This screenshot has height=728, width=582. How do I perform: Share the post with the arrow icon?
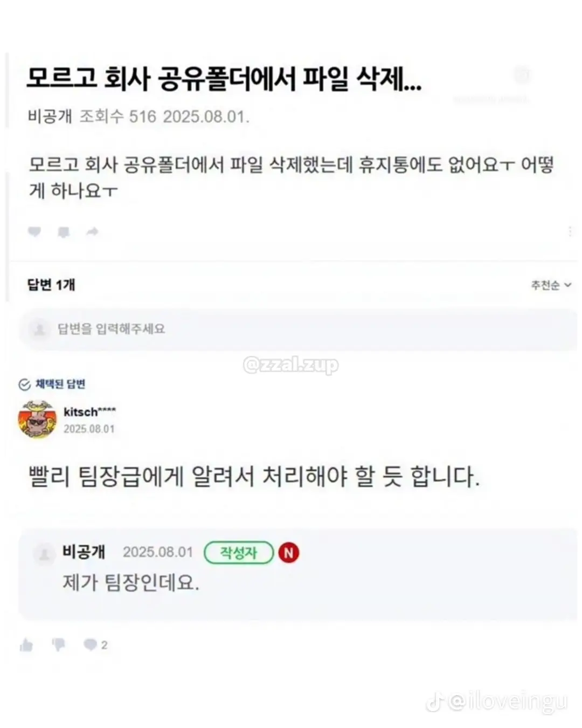click(92, 232)
